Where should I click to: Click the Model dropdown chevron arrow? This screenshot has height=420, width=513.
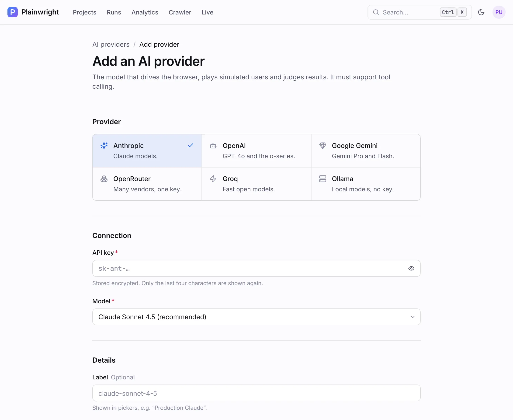click(412, 317)
